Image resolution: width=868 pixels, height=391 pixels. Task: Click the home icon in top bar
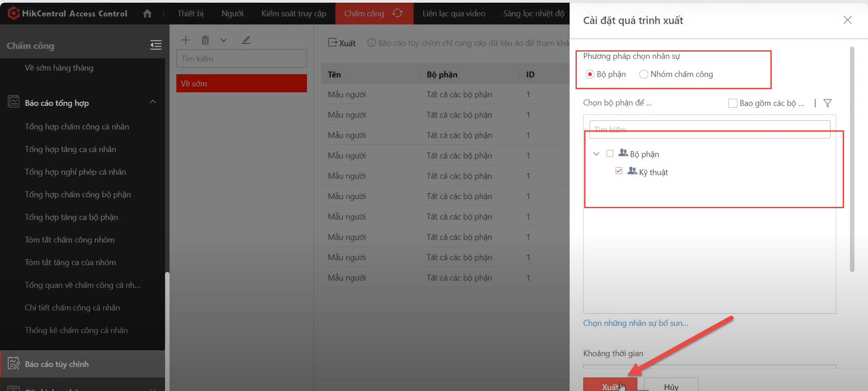[147, 14]
